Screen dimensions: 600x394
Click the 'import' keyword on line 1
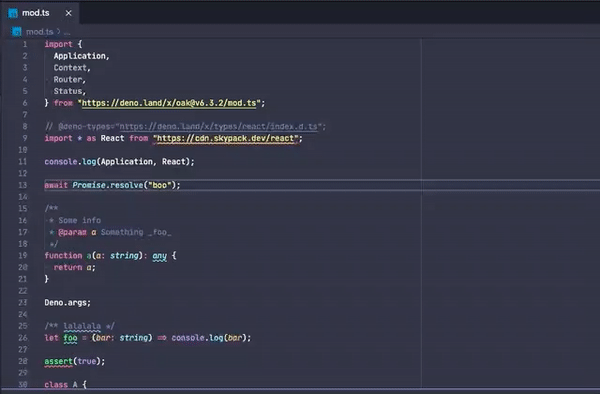pyautogui.click(x=58, y=44)
